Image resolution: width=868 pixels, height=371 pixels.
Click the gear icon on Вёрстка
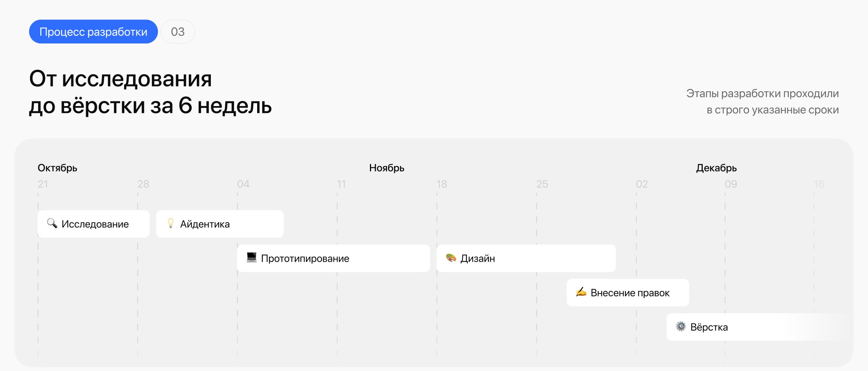681,326
